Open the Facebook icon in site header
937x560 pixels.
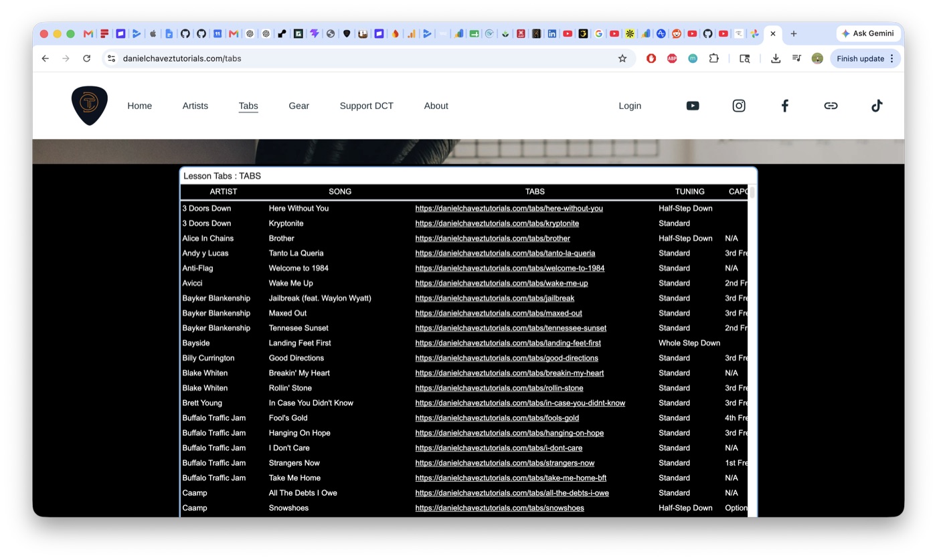click(x=785, y=106)
